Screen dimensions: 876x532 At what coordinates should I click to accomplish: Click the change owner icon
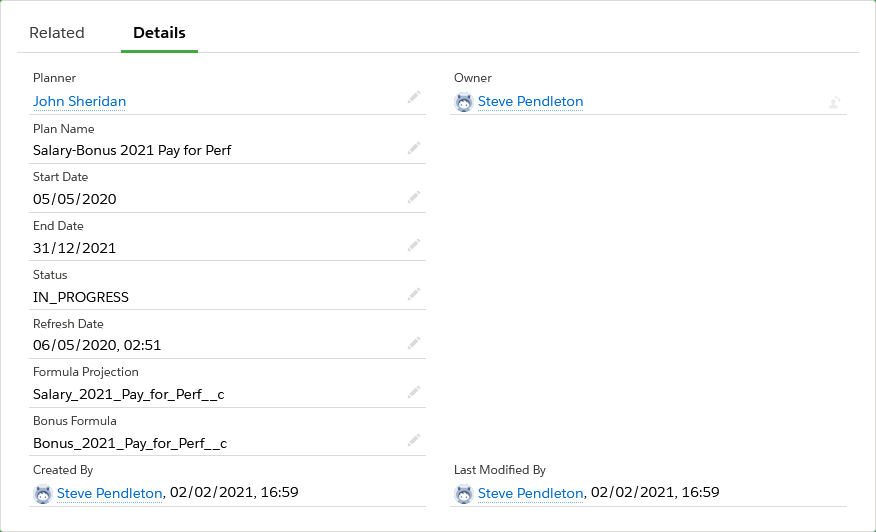click(834, 102)
